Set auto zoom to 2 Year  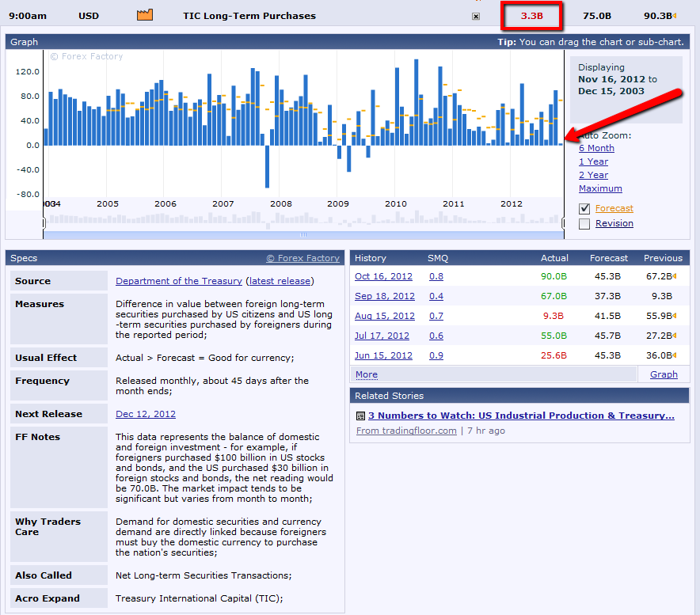[593, 175]
